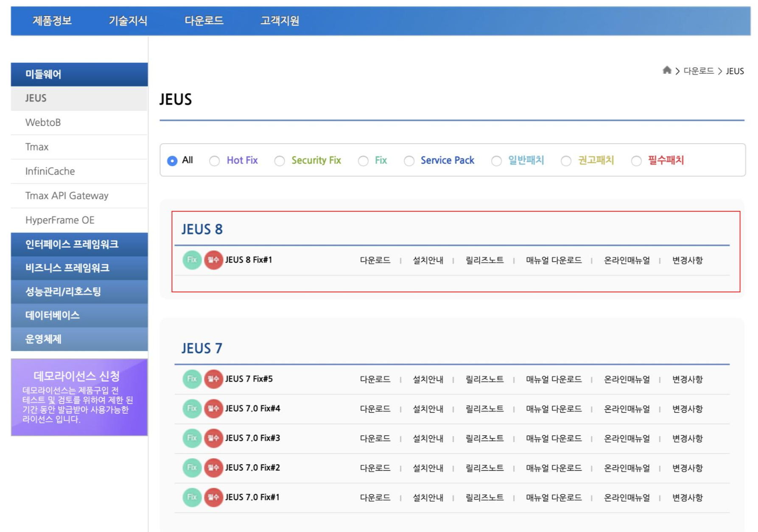Select JEUS in the sidebar

(x=79, y=98)
